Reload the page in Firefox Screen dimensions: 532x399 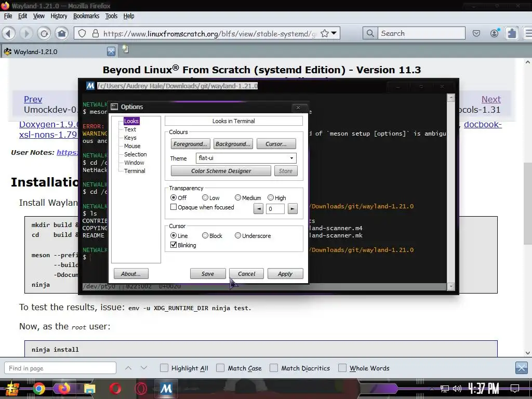pyautogui.click(x=44, y=33)
